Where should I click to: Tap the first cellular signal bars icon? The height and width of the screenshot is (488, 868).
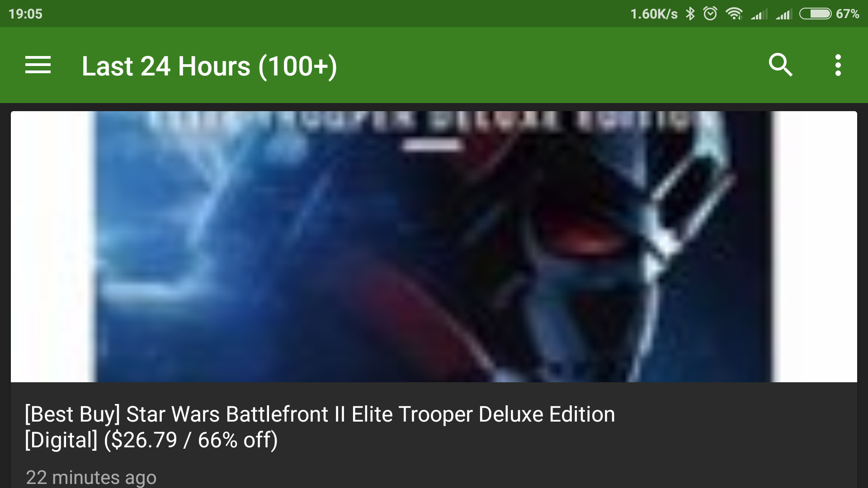(759, 14)
